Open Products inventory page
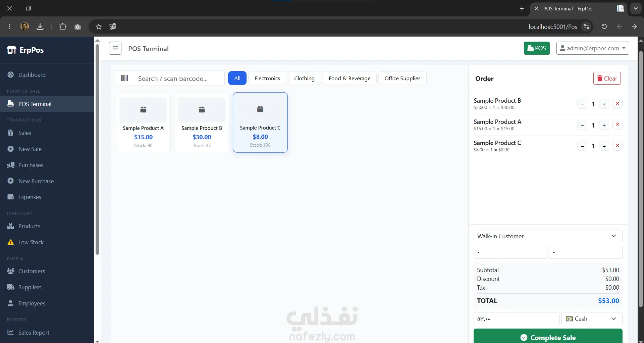Image resolution: width=644 pixels, height=343 pixels. pos(47,226)
